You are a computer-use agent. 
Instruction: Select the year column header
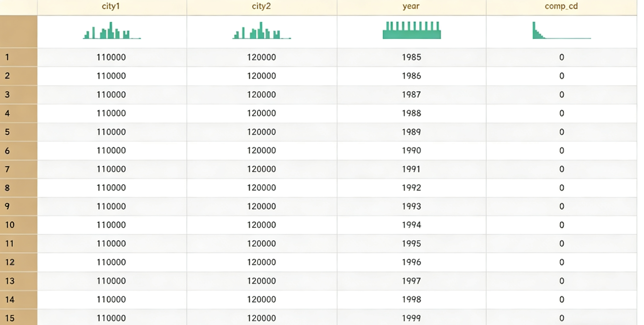point(411,6)
